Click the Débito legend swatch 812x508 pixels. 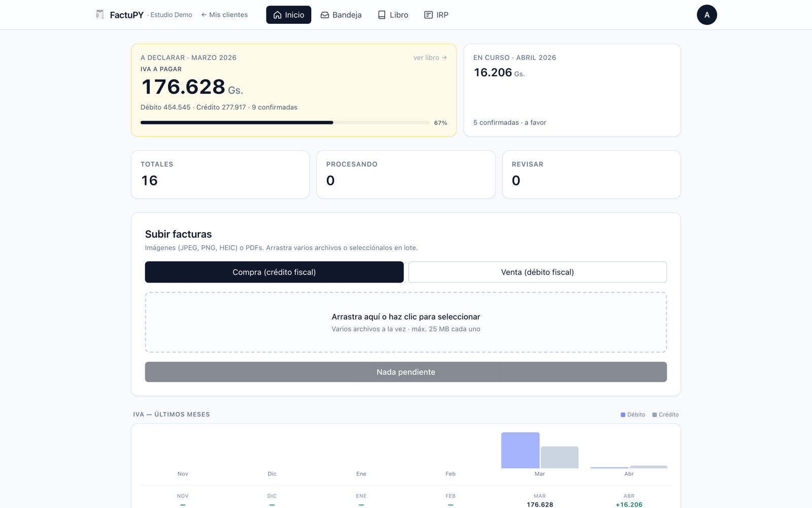tap(623, 415)
